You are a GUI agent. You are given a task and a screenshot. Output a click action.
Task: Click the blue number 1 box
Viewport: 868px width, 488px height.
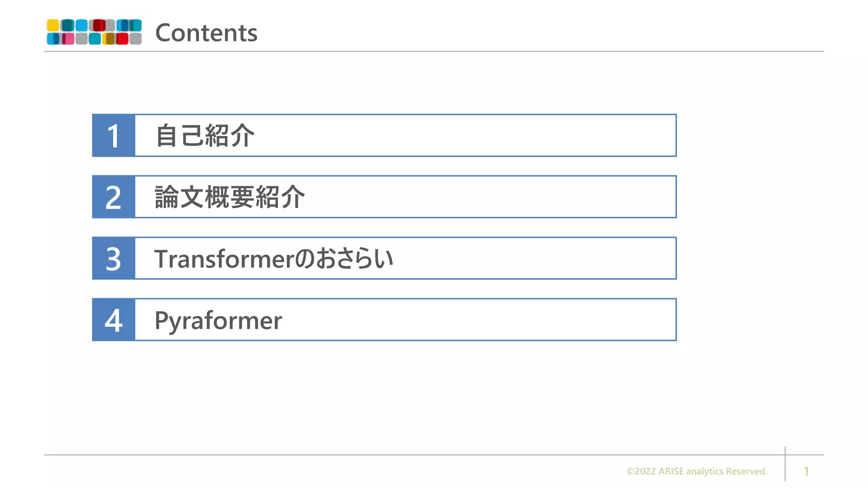pyautogui.click(x=114, y=136)
